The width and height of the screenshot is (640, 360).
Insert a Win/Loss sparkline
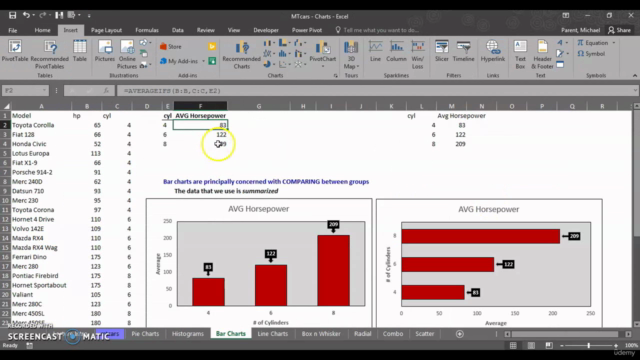[x=418, y=55]
